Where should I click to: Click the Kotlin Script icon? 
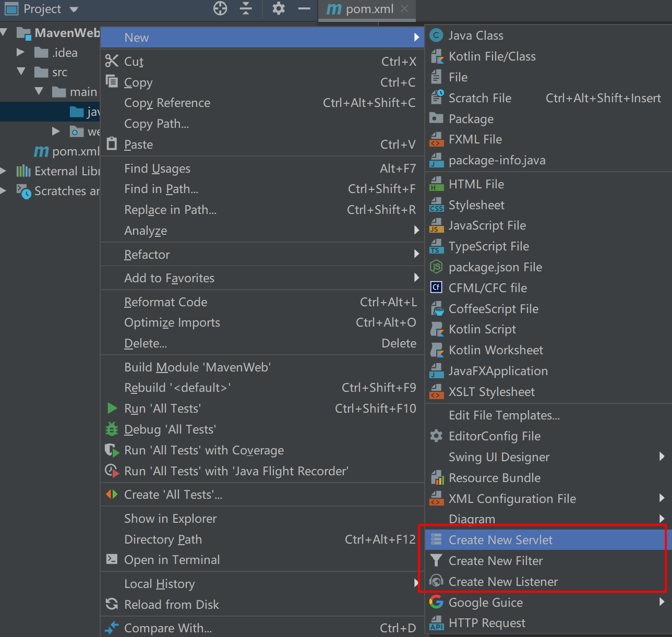click(436, 329)
